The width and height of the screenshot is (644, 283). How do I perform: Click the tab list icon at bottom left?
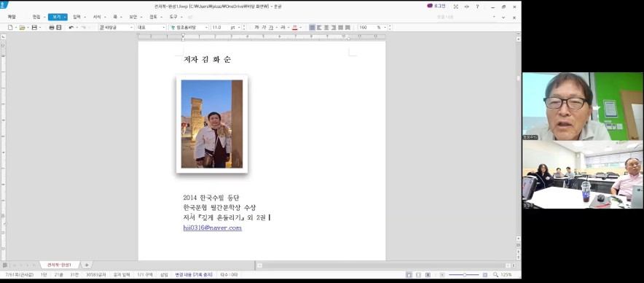pyautogui.click(x=5, y=265)
